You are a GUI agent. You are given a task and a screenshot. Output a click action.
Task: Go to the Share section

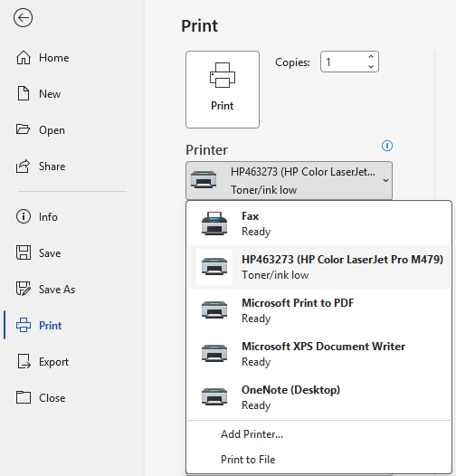[x=41, y=167]
